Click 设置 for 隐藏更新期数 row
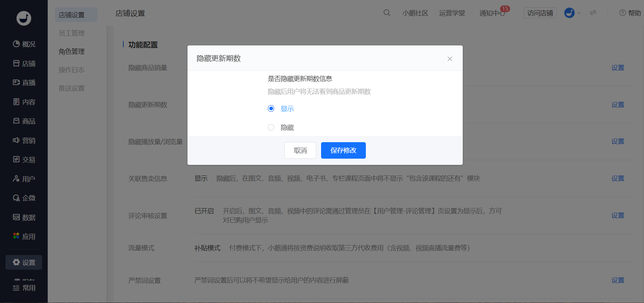The image size is (644, 303). click(618, 105)
